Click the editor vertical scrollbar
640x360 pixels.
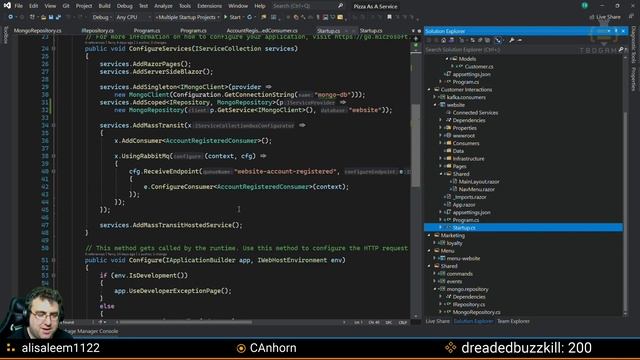tap(416, 145)
